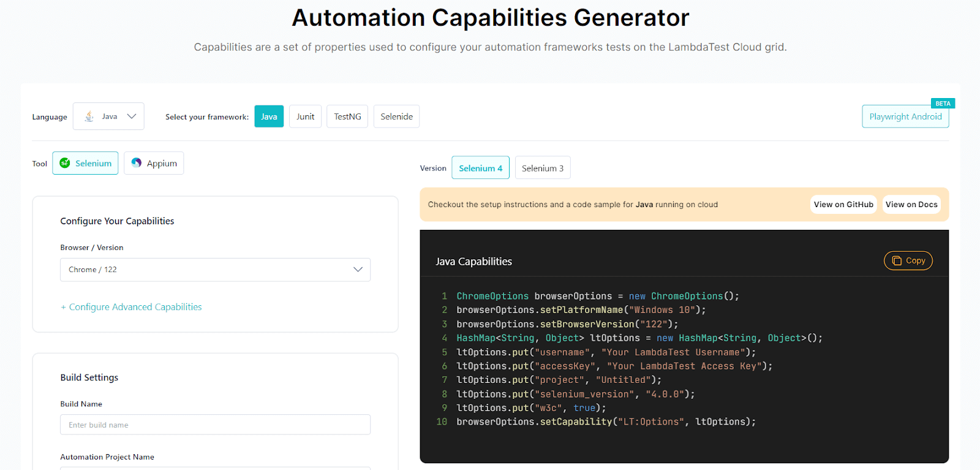
Task: Open the Playwright Android beta option
Action: point(905,116)
